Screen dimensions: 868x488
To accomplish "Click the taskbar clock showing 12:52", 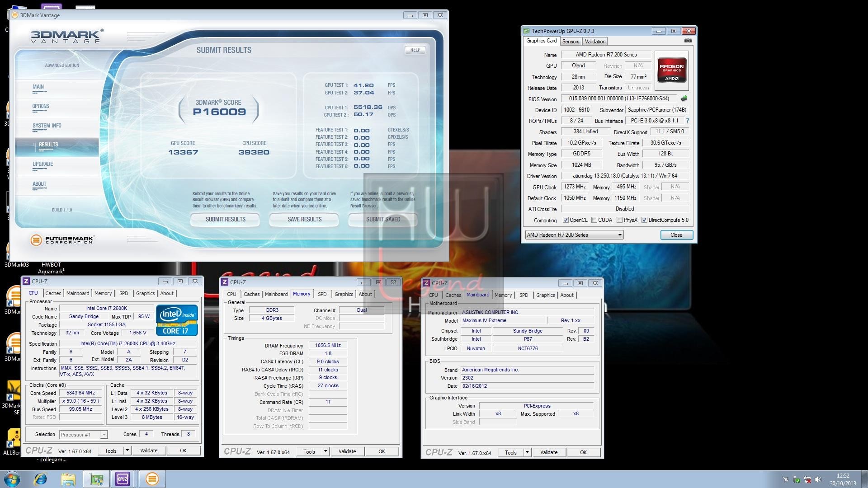I will [843, 479].
